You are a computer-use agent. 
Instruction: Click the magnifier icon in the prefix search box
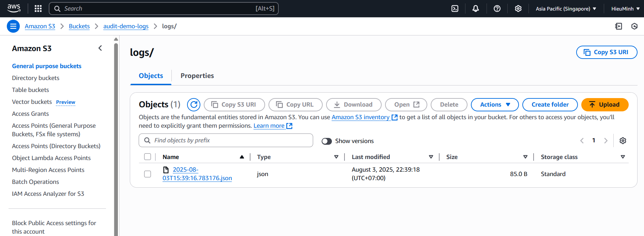tap(147, 140)
